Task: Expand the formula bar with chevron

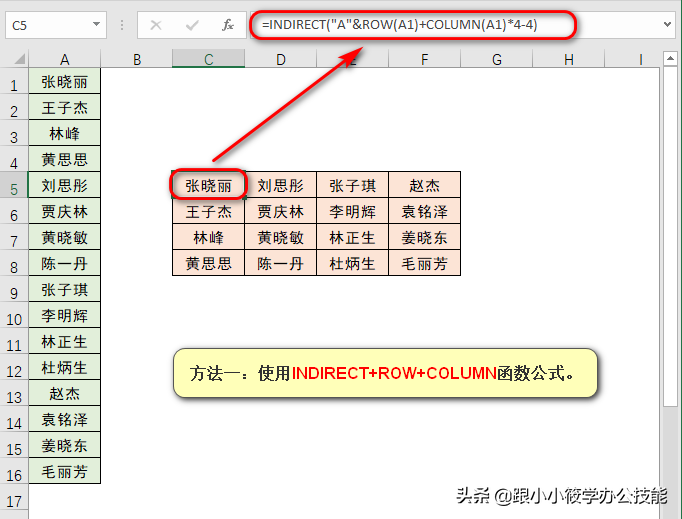Action: (667, 24)
